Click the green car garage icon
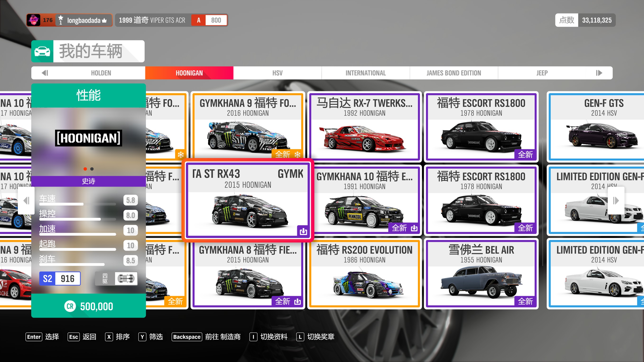 pos(42,51)
